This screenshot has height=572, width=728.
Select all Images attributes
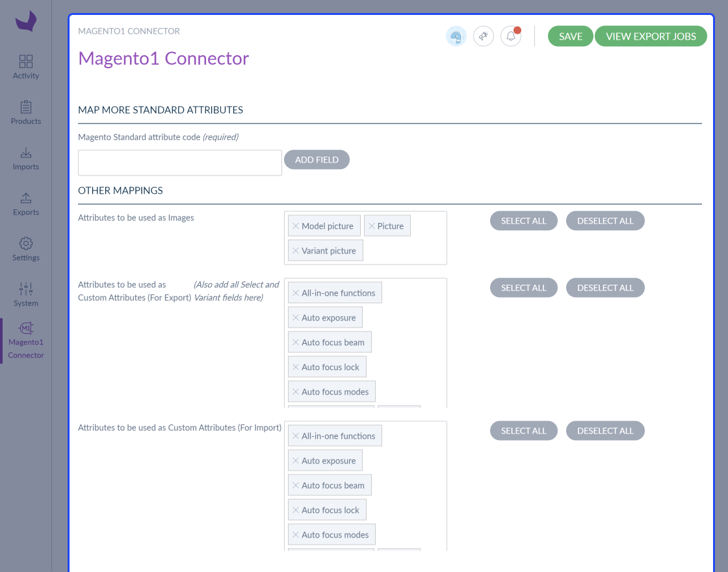click(x=523, y=221)
